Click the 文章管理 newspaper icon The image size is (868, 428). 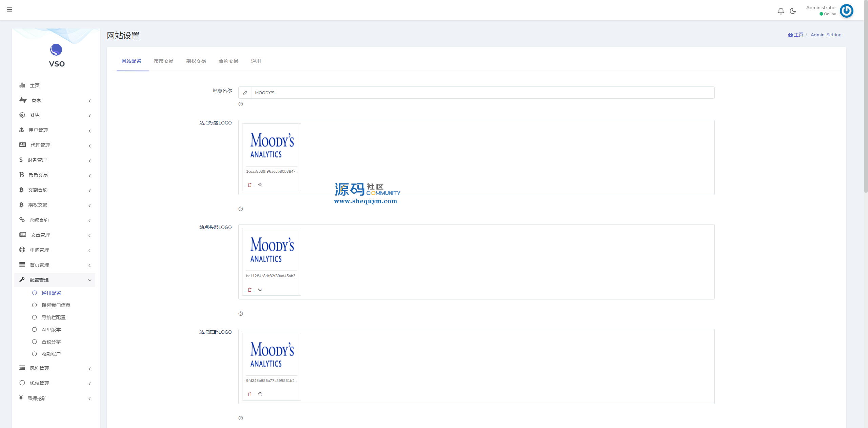[23, 235]
